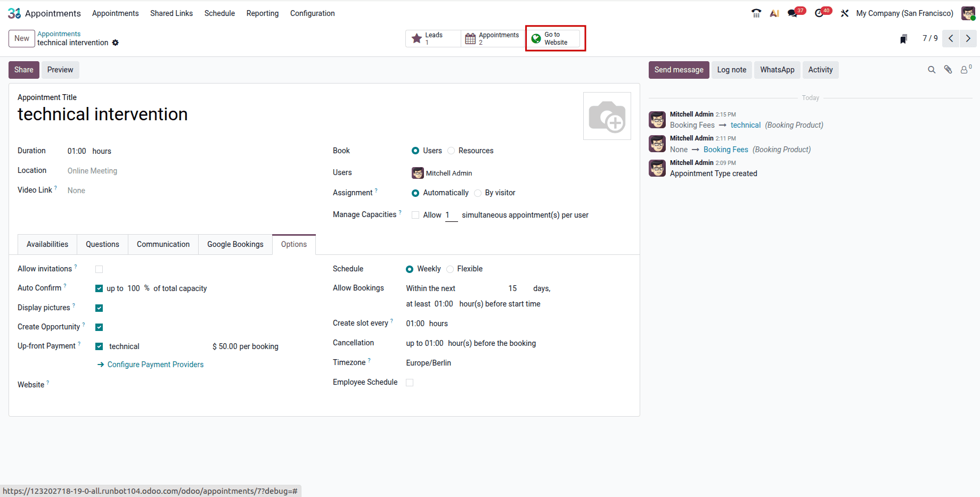Open the company switcher My Company (San Francisco)

pos(904,13)
